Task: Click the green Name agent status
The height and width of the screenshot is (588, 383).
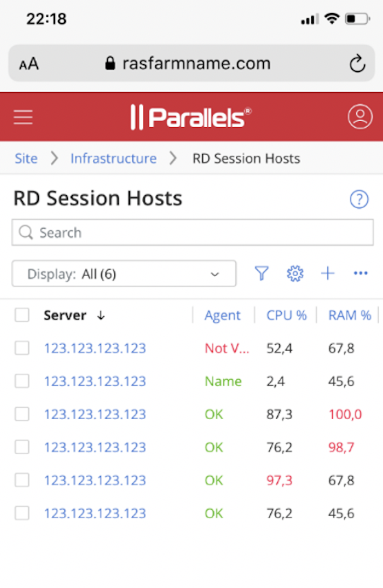Action: tap(223, 381)
